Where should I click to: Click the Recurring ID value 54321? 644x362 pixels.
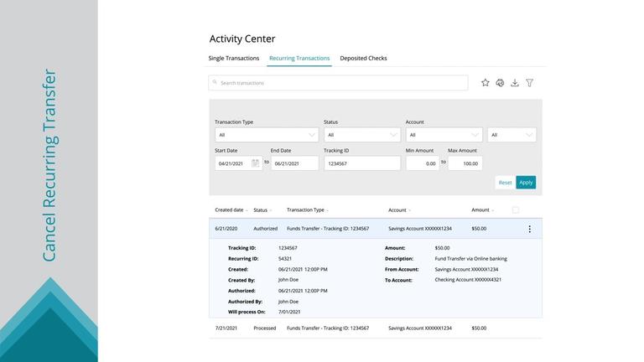click(x=285, y=259)
